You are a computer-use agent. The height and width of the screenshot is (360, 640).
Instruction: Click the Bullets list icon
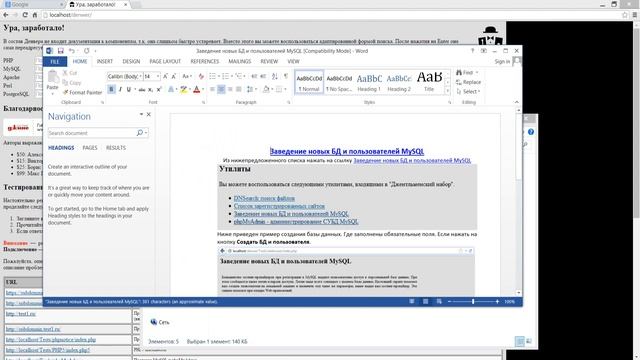click(212, 76)
